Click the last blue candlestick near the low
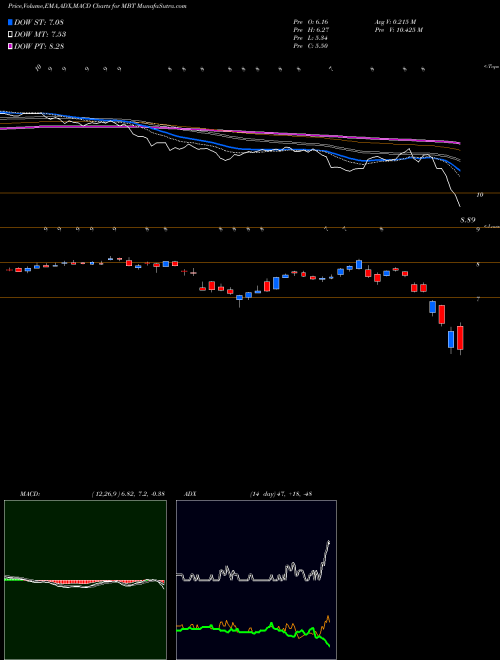The height and width of the screenshot is (660, 500). coord(451,339)
